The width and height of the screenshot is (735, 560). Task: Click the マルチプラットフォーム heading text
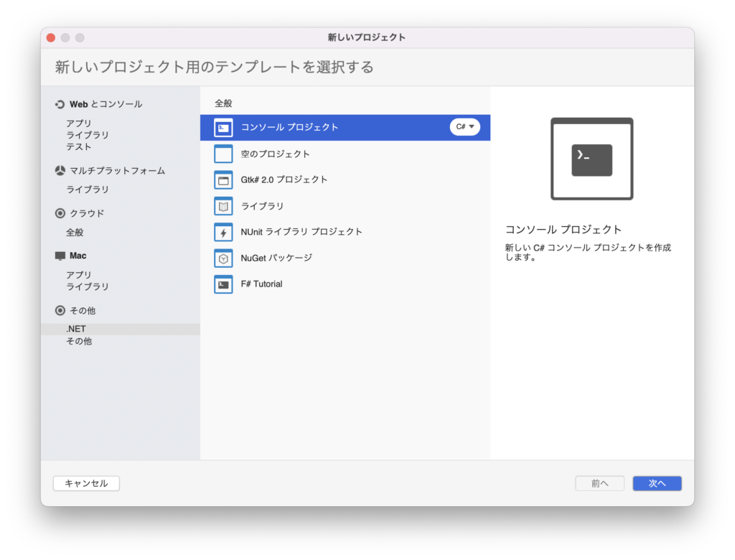click(117, 171)
